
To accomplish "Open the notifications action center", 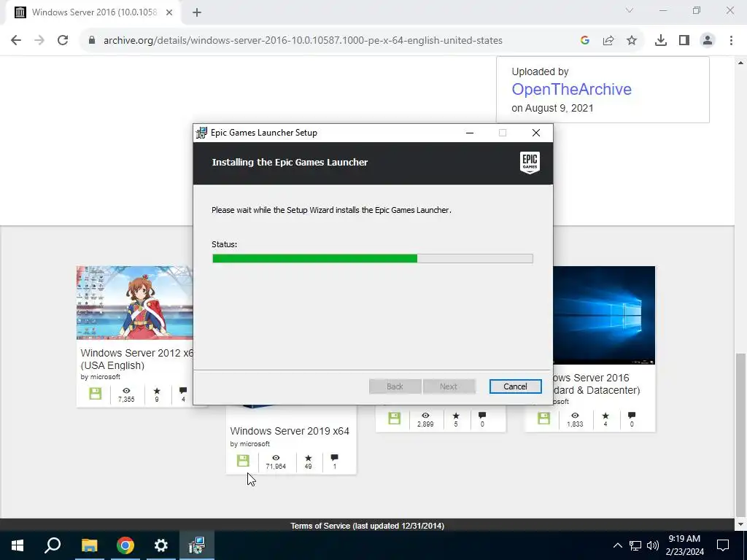I will point(723,545).
